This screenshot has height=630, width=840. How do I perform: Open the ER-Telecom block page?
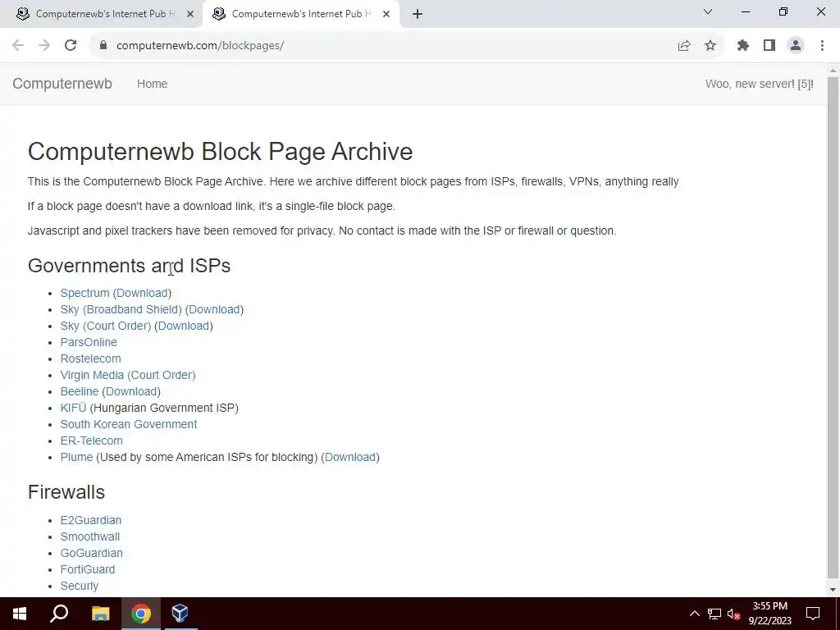92,441
